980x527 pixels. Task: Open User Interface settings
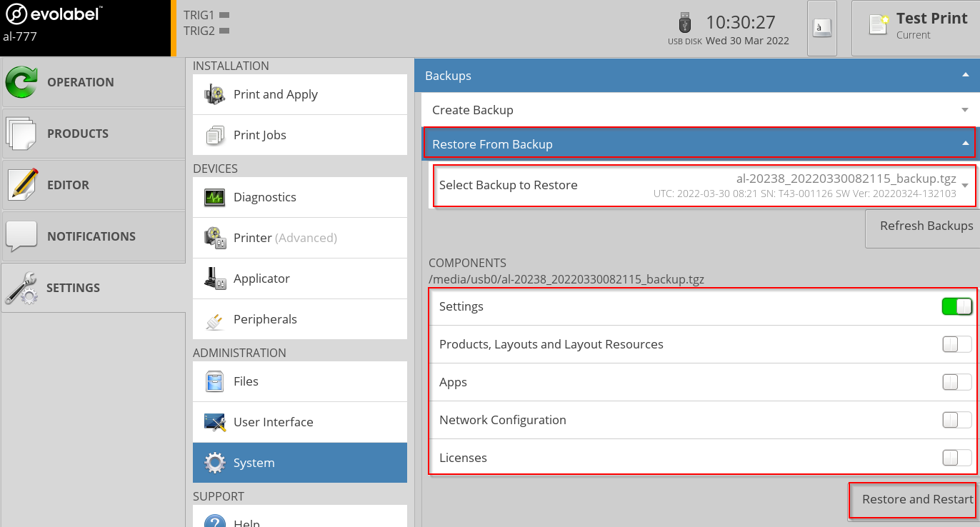coord(300,422)
